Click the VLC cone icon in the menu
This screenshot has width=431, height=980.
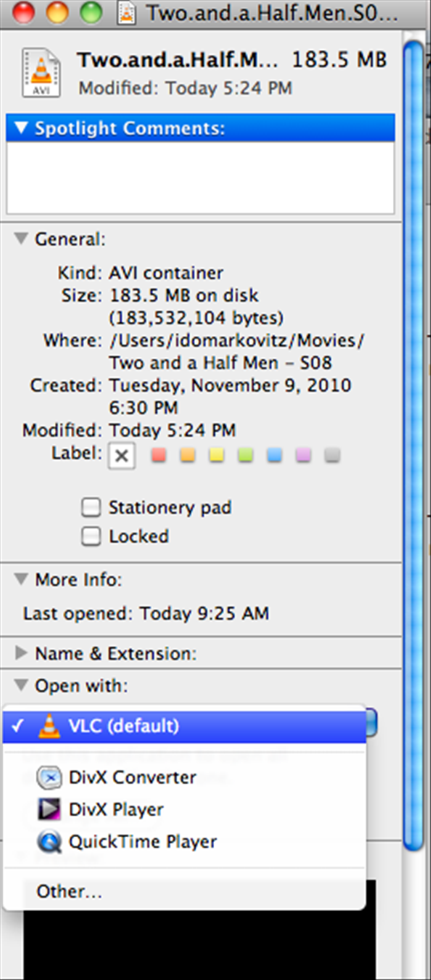pos(49,726)
